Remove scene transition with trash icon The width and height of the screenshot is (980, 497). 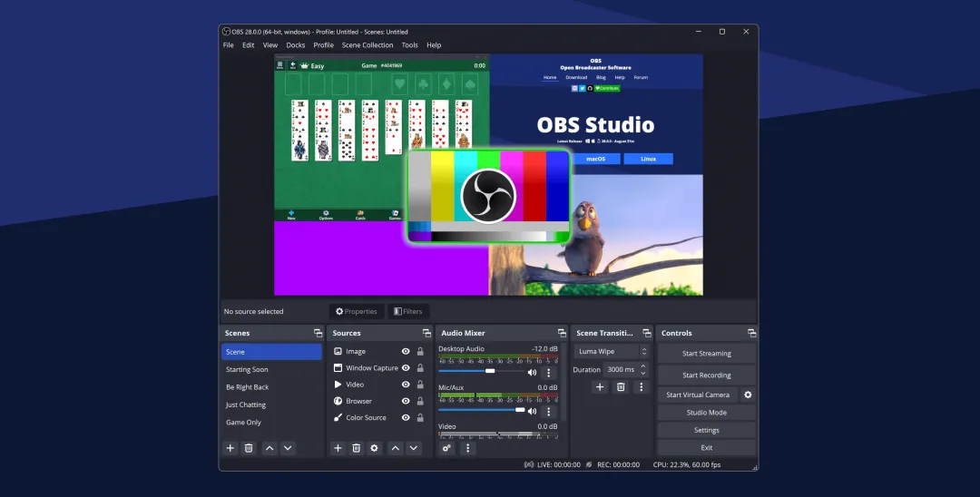[621, 387]
